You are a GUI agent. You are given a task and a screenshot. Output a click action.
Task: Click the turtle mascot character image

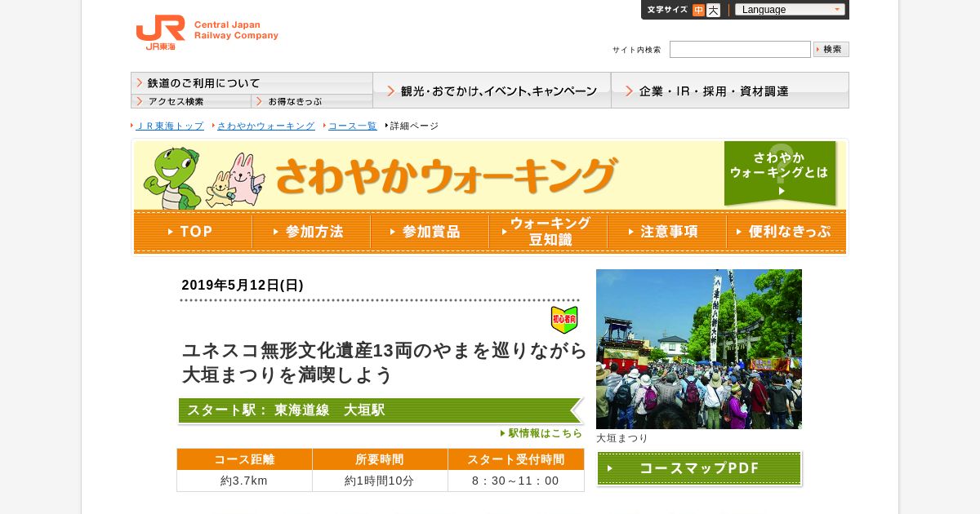click(x=172, y=177)
